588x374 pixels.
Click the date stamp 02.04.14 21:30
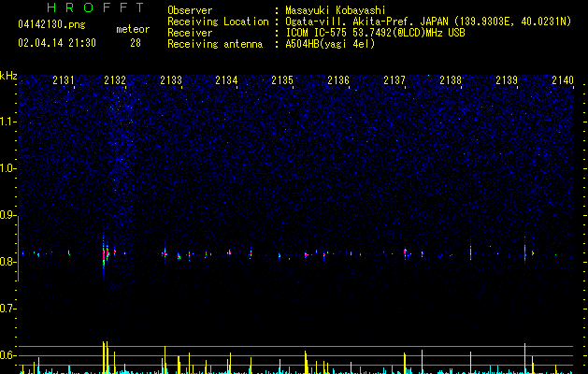57,43
